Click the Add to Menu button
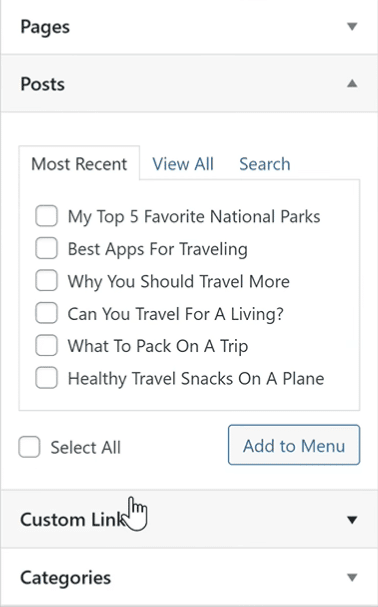This screenshot has width=378, height=607. click(294, 445)
